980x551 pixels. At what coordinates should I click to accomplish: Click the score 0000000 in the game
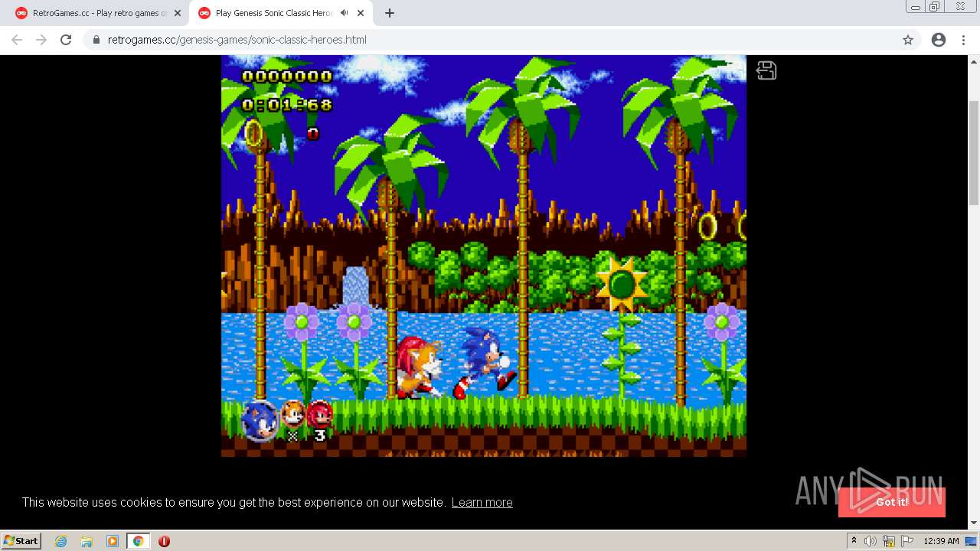tap(287, 76)
